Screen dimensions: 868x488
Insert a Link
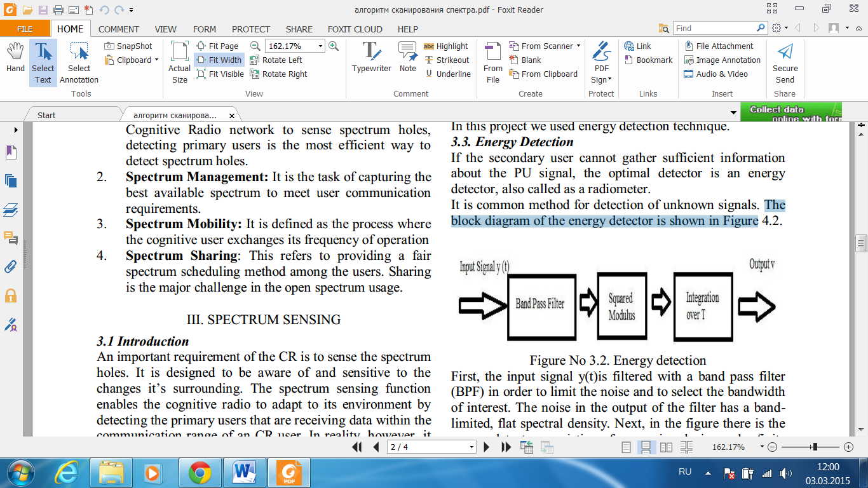637,46
